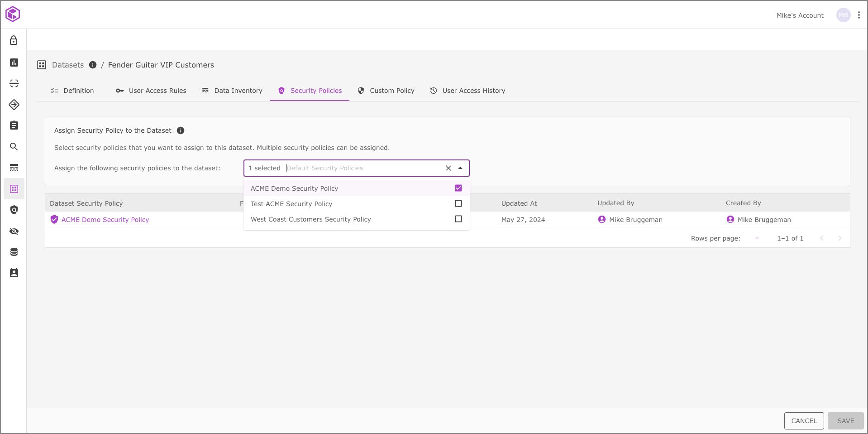Select the highlighted datasets grid sidebar icon

click(14, 189)
